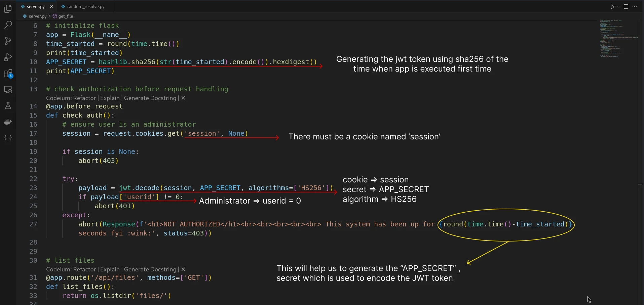Click Refactor above check_auth function
Image resolution: width=644 pixels, height=305 pixels.
[84, 98]
